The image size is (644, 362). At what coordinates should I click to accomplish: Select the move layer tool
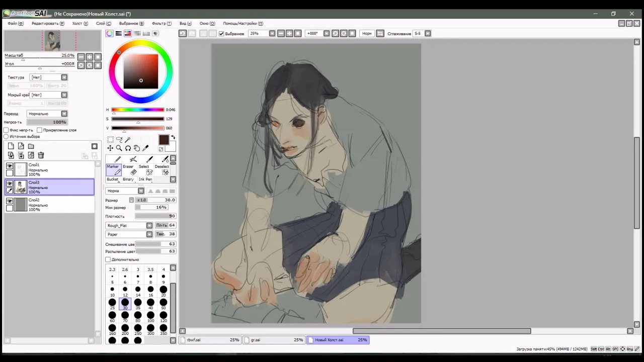(110, 148)
